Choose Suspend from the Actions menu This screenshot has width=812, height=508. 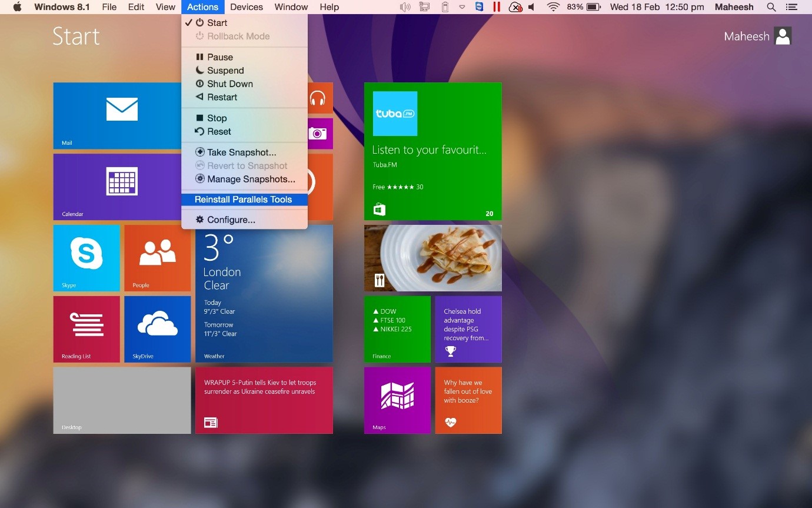pyautogui.click(x=244, y=70)
